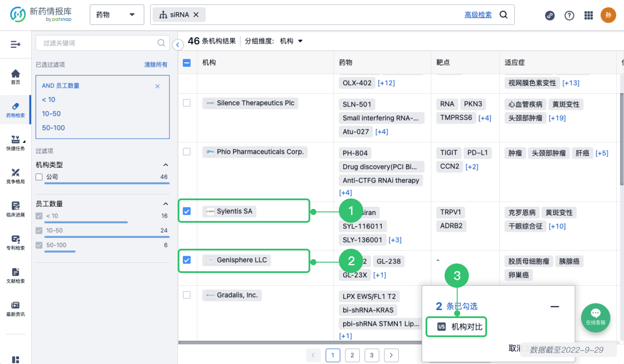Expand [+19] more indications after 头颈部肿瘤

click(x=557, y=118)
